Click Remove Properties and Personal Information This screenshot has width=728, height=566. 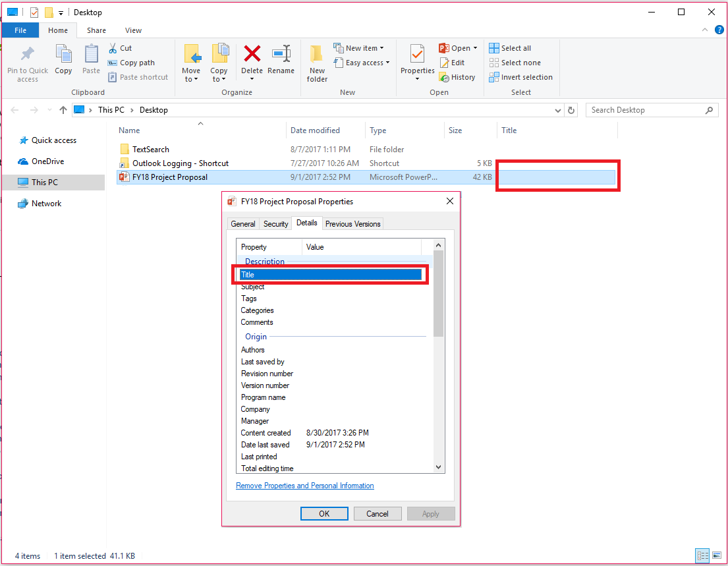304,485
